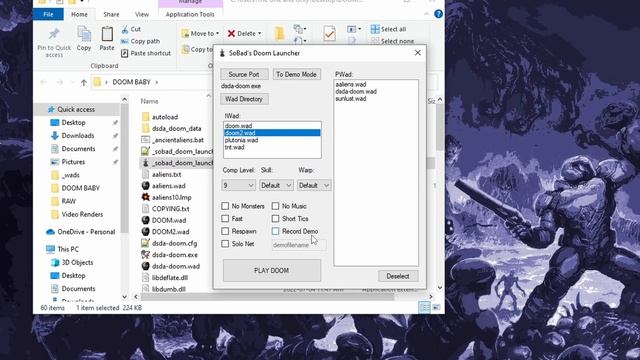Select doom.wad in IWad list
640x360 pixels.
(x=272, y=126)
